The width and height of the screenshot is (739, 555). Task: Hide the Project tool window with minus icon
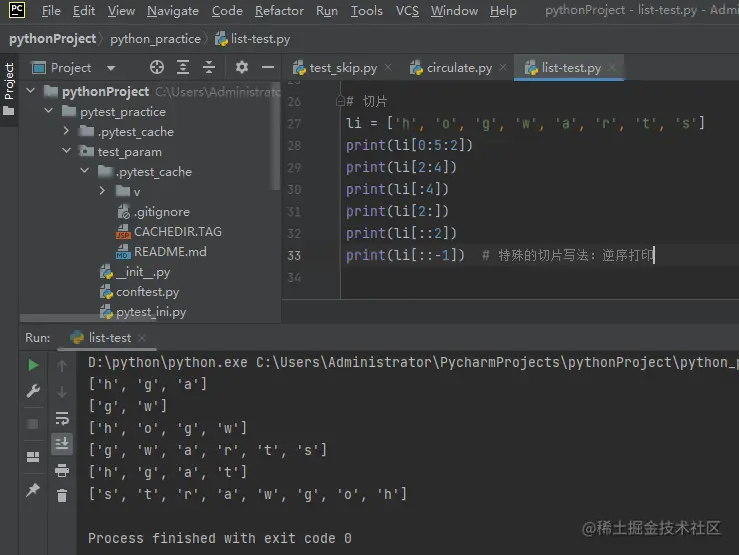click(x=268, y=67)
